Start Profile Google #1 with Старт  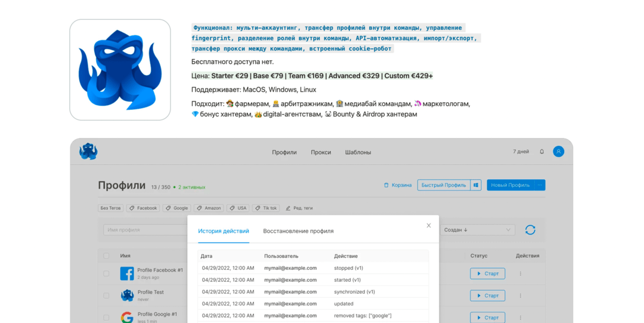[x=488, y=318]
